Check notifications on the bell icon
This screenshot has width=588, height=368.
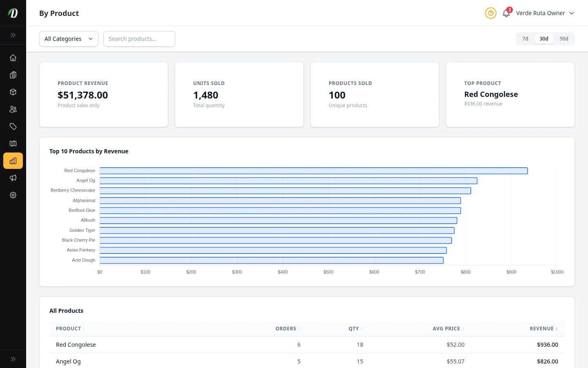click(506, 13)
